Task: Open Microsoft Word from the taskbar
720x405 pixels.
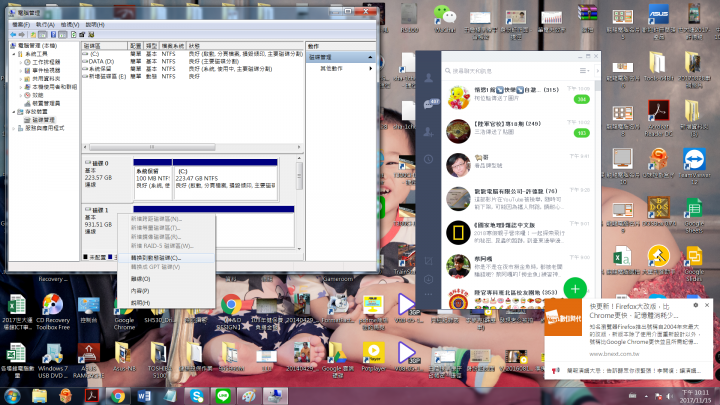Action: coord(144,396)
